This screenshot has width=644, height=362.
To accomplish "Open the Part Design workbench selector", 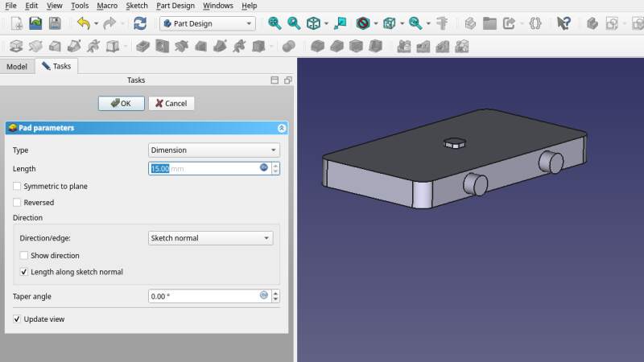I will click(x=208, y=23).
